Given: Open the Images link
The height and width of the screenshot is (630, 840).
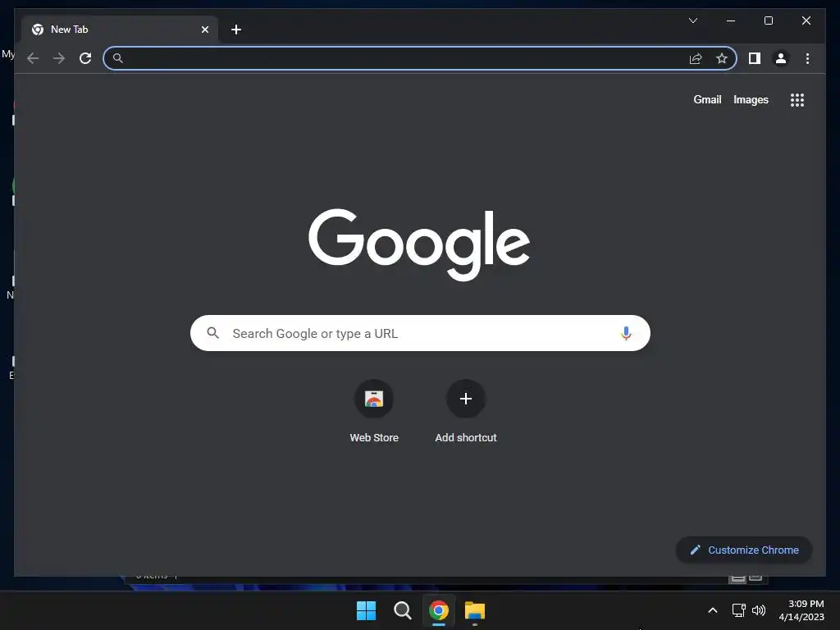Looking at the screenshot, I should click(x=751, y=99).
